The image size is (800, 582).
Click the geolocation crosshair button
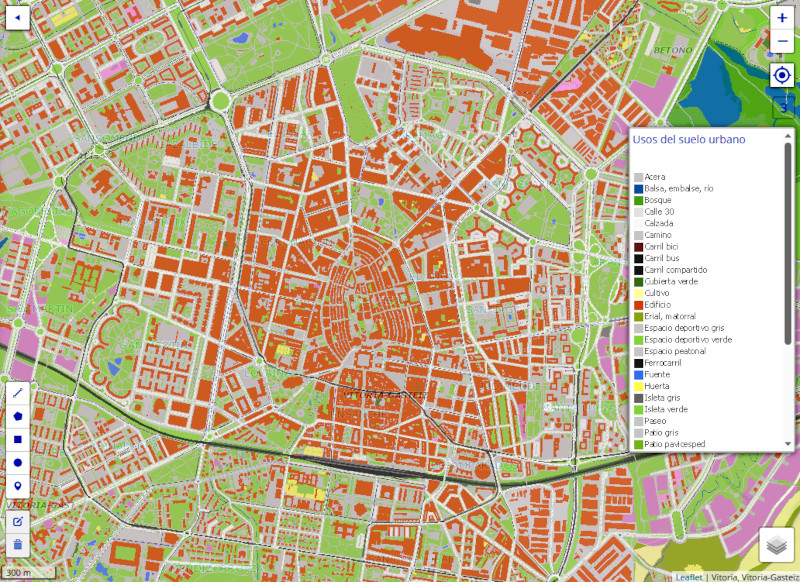(782, 76)
